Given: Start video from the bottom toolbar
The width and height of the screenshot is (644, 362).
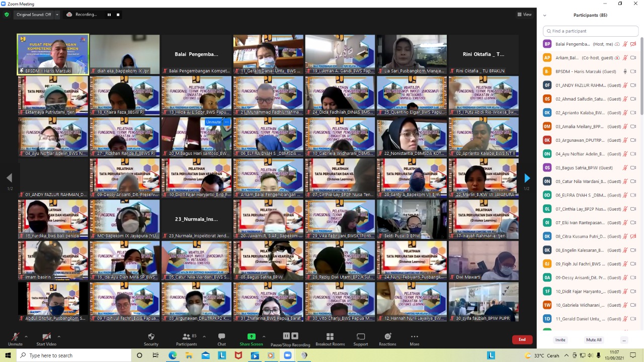Looking at the screenshot, I should click(x=46, y=339).
